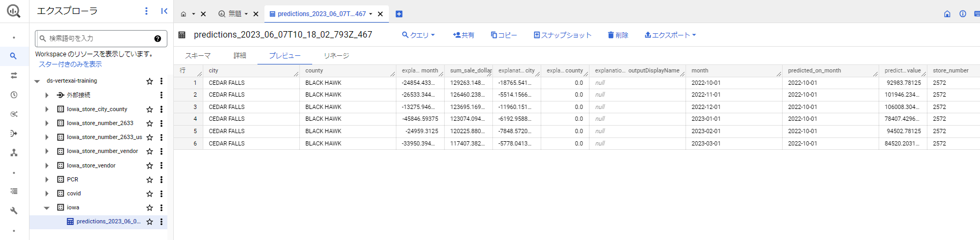Select the 無題 query tab
Image resolution: width=980 pixels, height=240 pixels.
tap(235, 14)
